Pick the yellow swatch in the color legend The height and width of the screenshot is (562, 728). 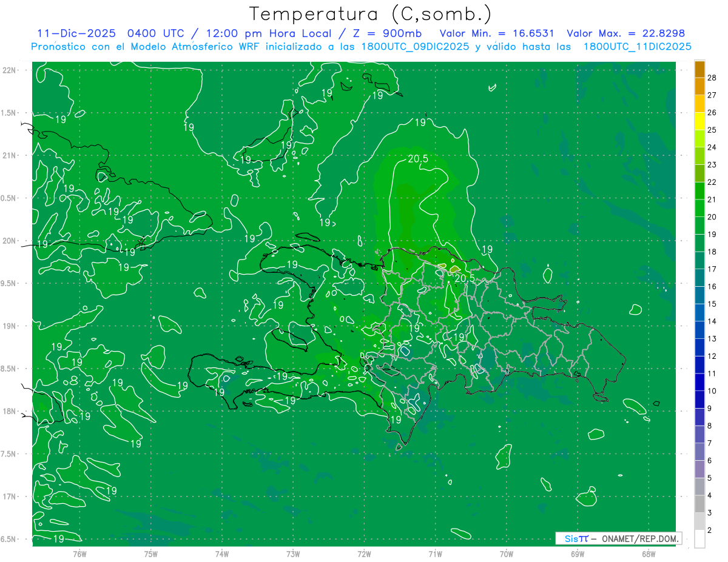(x=699, y=121)
